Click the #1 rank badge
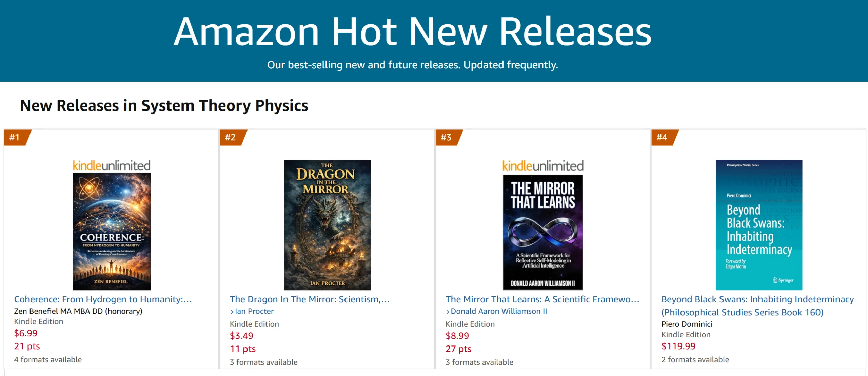 tap(15, 138)
